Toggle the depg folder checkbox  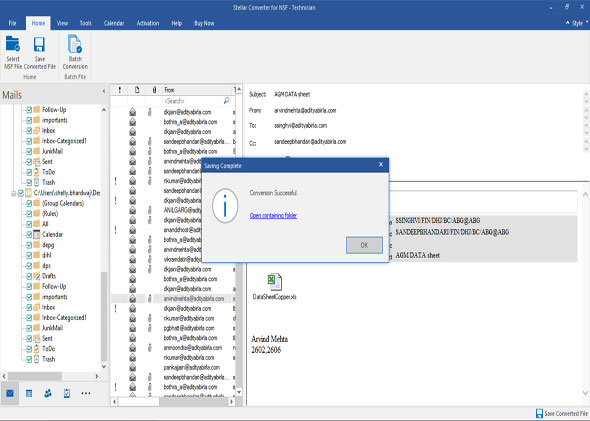click(x=29, y=245)
